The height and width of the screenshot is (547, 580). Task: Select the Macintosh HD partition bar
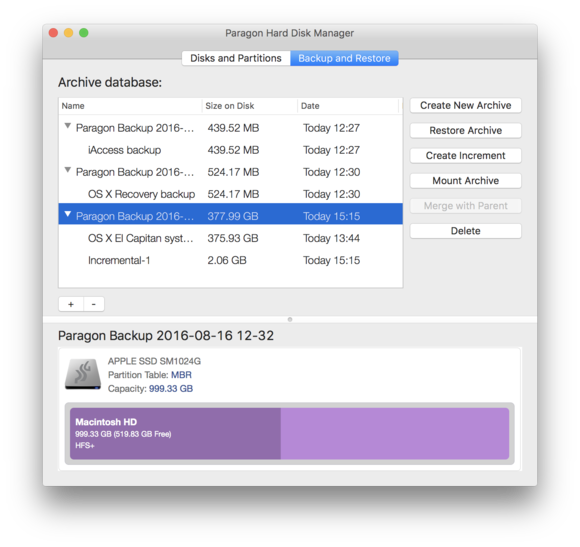tap(290, 434)
